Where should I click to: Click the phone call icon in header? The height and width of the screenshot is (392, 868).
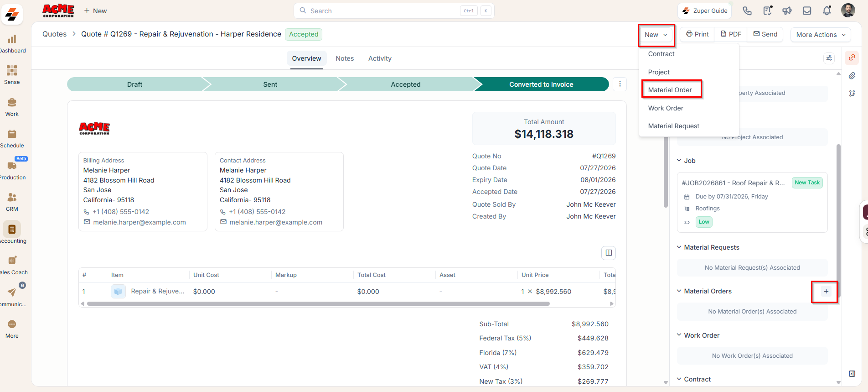coord(747,10)
